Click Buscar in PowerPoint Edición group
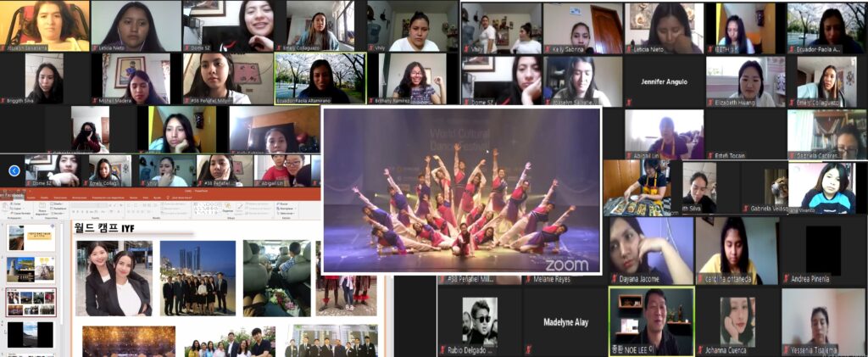868x357 pixels. tap(283, 204)
